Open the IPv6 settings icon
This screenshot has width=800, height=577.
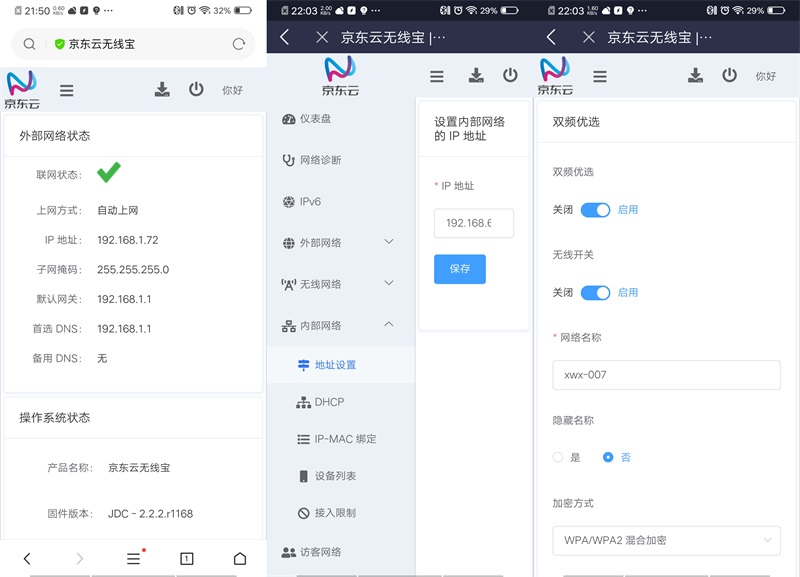pos(290,202)
